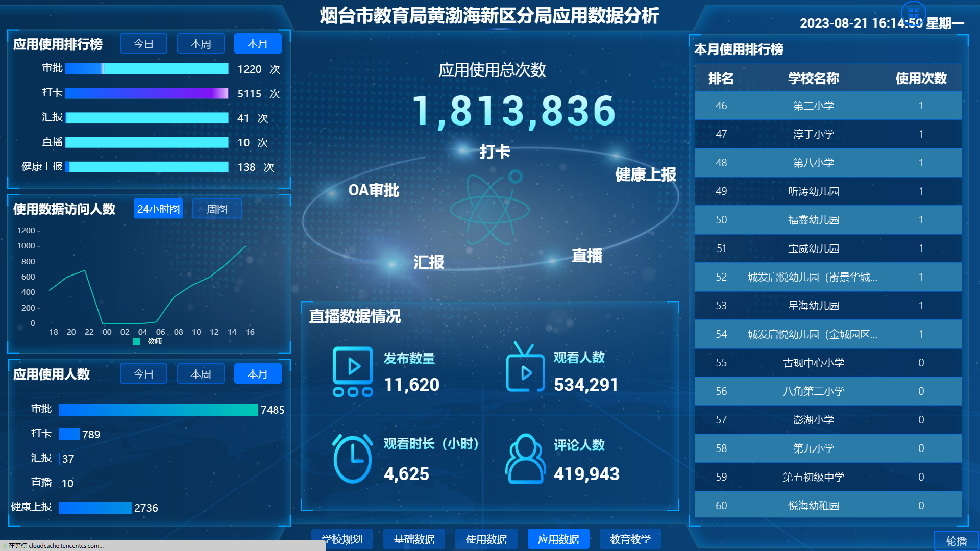Click the central atom icon
Viewport: 980px width, 551px height.
(491, 208)
